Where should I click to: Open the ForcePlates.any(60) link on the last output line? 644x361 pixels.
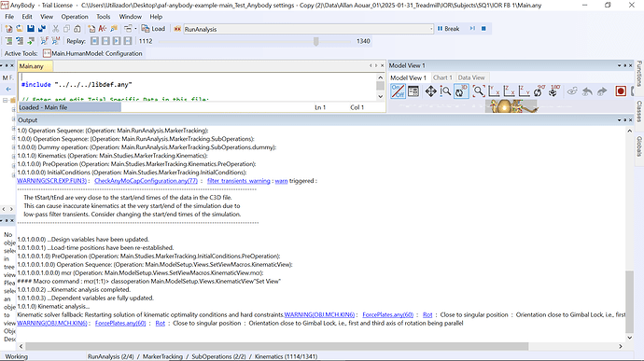point(120,323)
